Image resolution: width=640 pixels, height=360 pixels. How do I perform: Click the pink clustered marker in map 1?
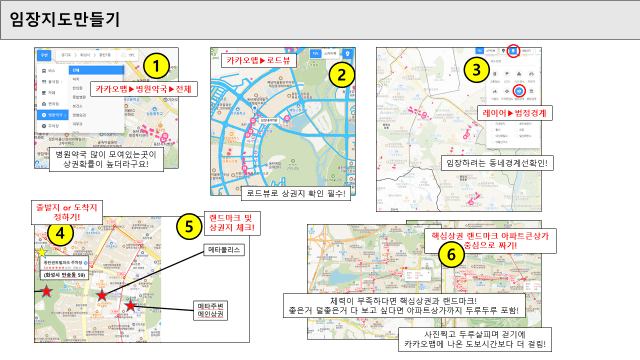[164, 137]
